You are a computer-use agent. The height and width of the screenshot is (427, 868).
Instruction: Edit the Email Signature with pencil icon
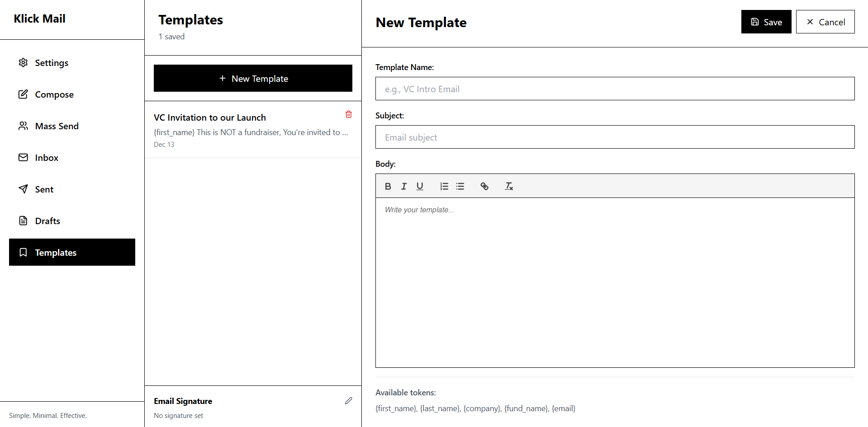click(348, 401)
